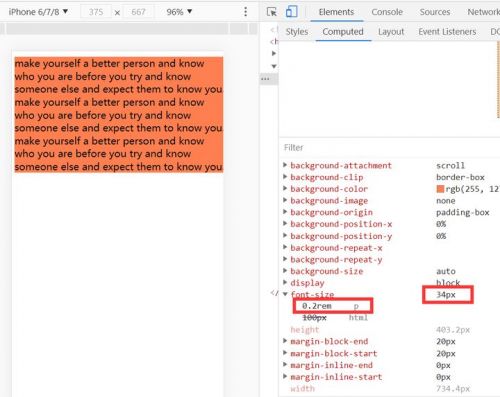500x397 pixels.
Task: Collapse the font-size property
Action: pyautogui.click(x=285, y=294)
